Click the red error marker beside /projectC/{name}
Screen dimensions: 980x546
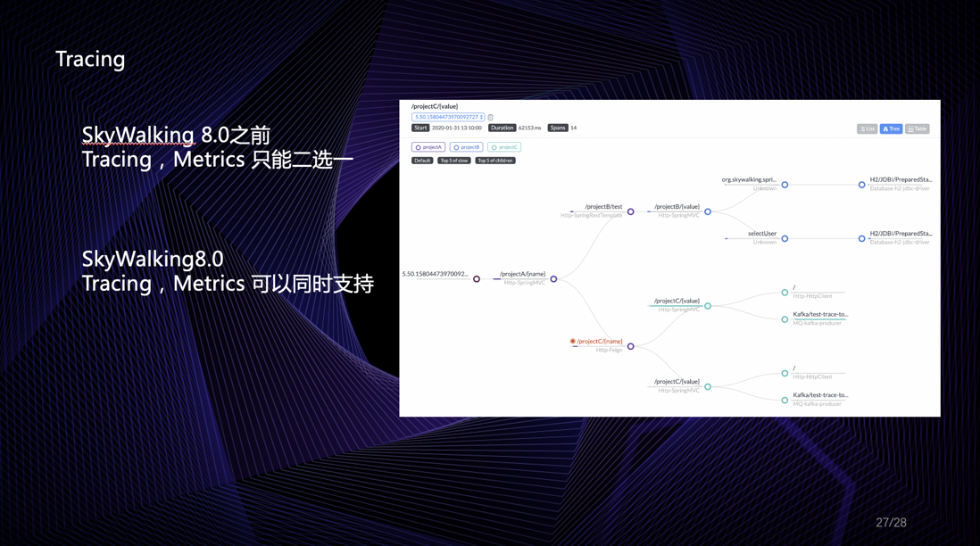coord(572,341)
